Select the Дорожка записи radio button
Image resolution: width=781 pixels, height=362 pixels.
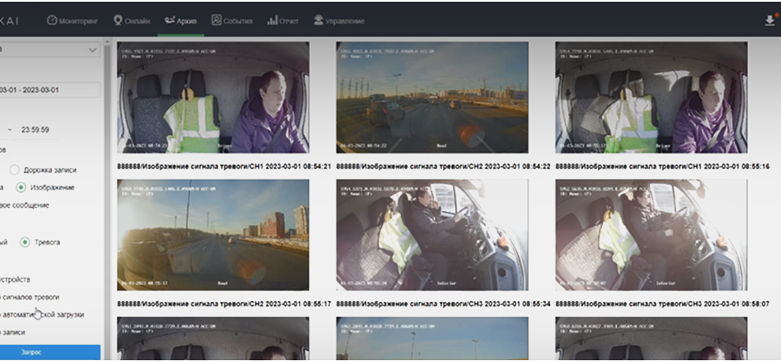14,170
